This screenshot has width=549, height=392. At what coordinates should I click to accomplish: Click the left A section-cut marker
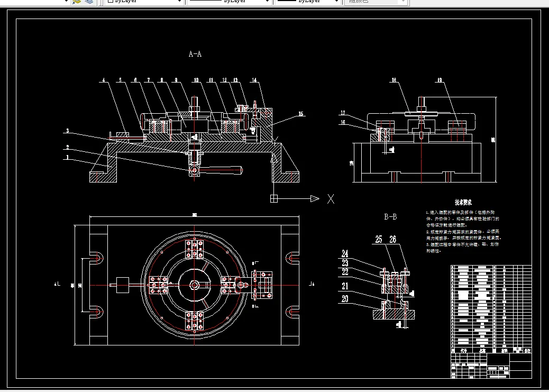pos(57,284)
